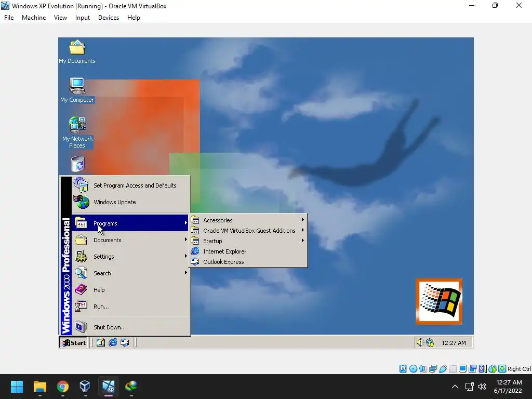
Task: Click the Windows 2000 Start button
Action: tap(74, 343)
